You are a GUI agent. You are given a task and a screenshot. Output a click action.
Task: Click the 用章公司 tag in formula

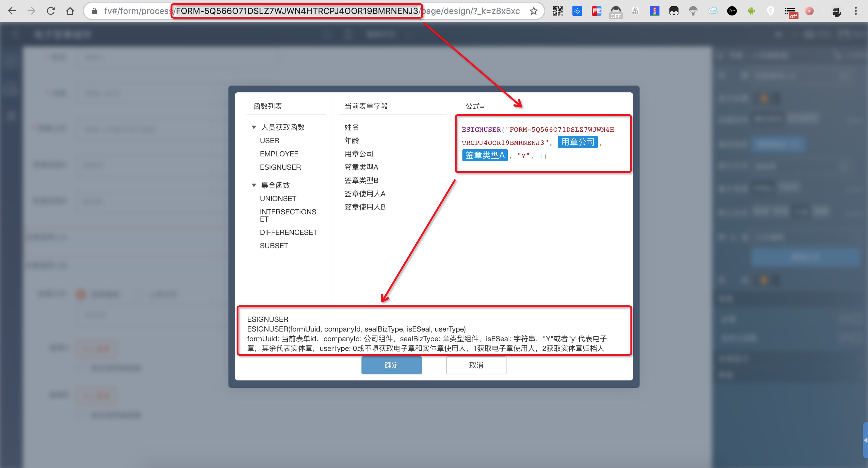coord(577,142)
